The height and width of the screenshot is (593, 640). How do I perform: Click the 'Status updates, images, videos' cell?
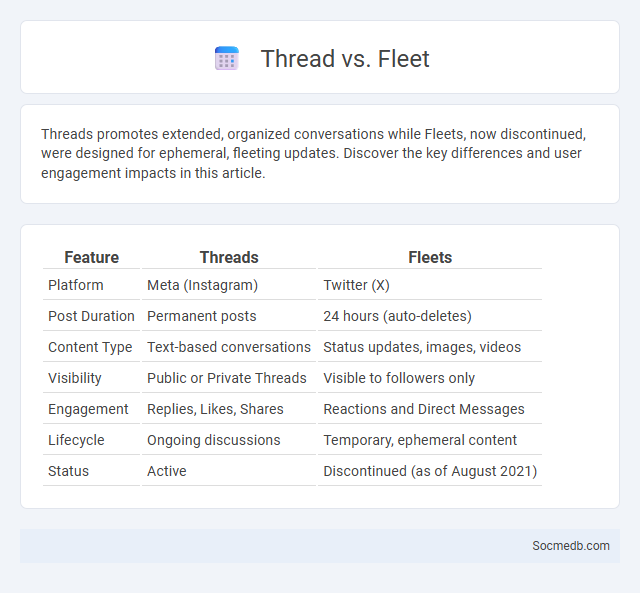coord(430,347)
